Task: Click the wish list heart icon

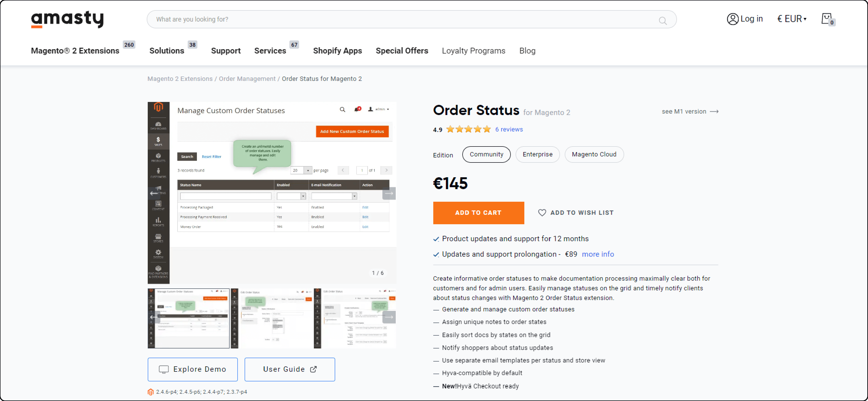Action: pyautogui.click(x=542, y=213)
